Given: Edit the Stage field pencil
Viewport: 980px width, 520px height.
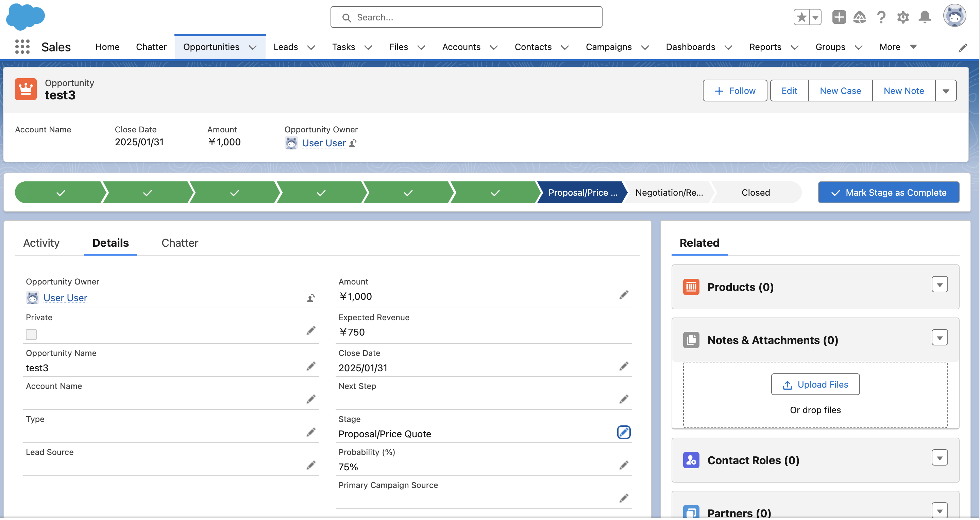Looking at the screenshot, I should 624,433.
